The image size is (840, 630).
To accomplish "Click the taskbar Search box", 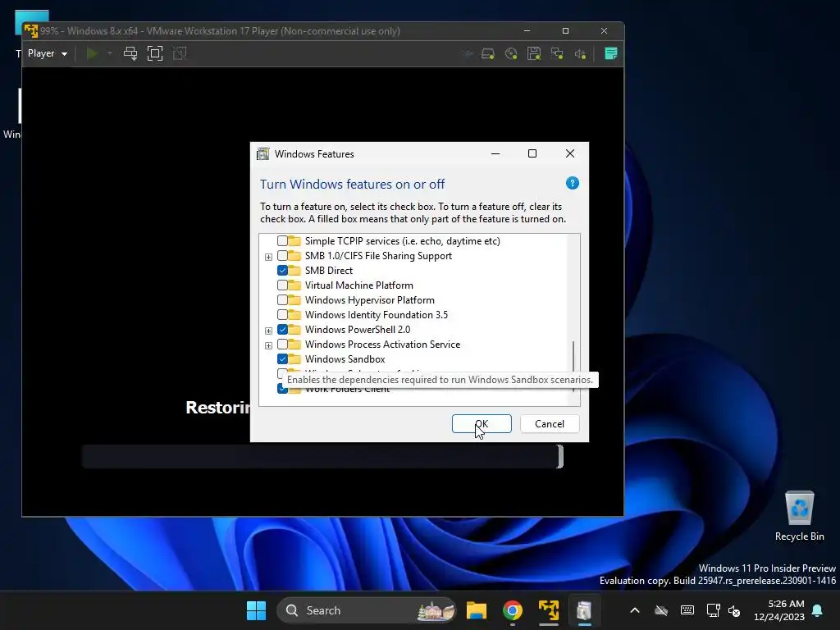I will [367, 610].
